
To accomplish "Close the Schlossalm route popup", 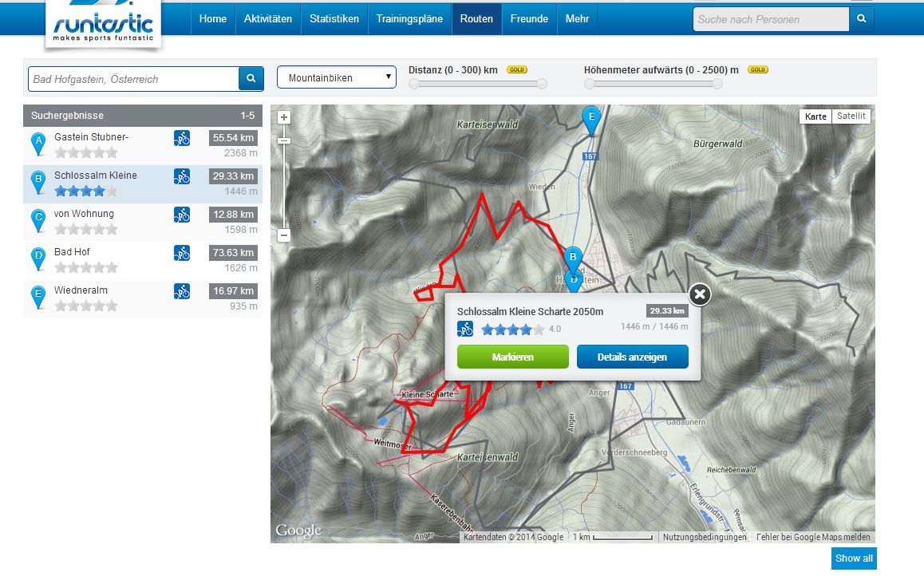I will (699, 294).
